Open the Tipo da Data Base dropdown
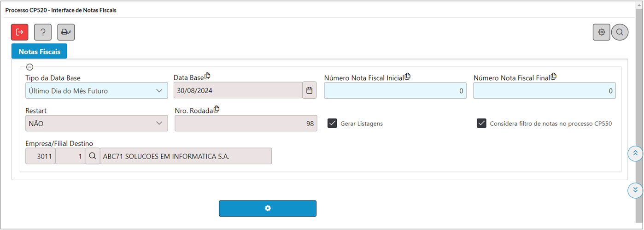Image resolution: width=644 pixels, height=230 pixels. (97, 91)
